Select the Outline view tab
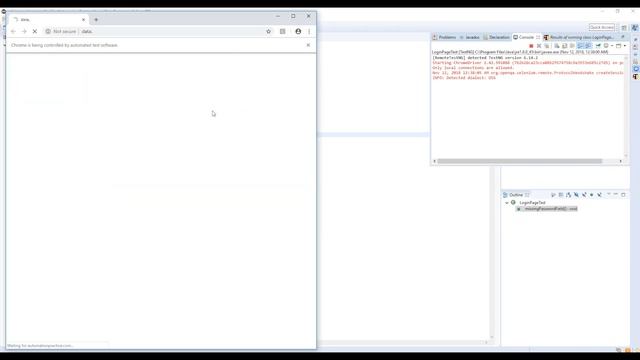640x360 pixels. 516,195
